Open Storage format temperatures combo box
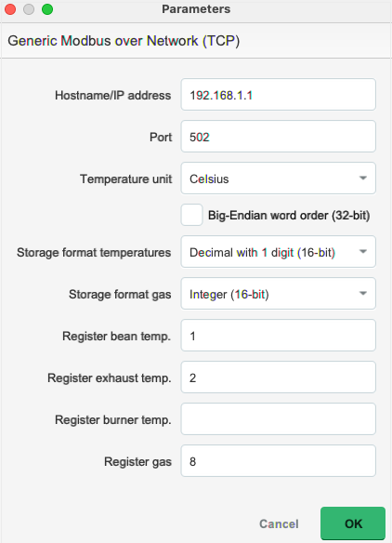Screen dimensions: 392x543 278,252
